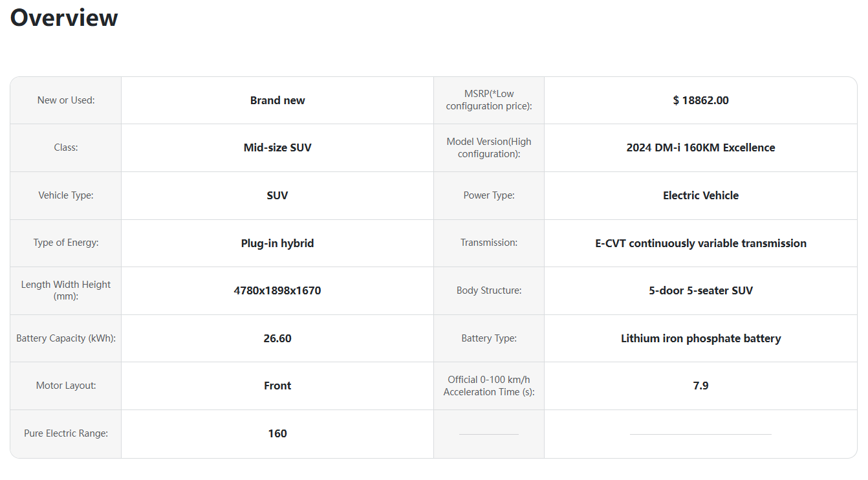This screenshot has width=868, height=480.
Task: Click the E-CVT transmission value
Action: [x=700, y=243]
